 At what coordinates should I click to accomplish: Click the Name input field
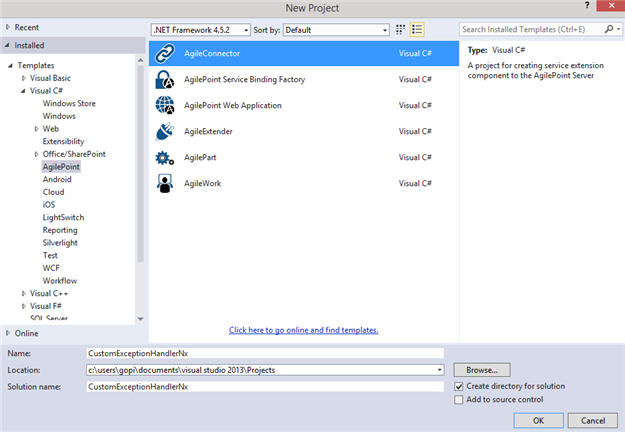click(265, 353)
